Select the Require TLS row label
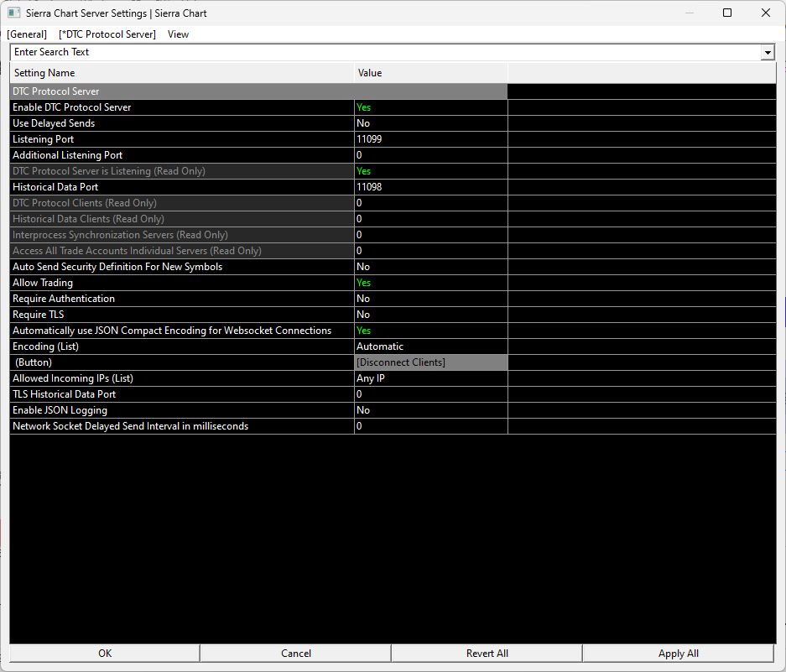Viewport: 786px width, 672px height. [x=182, y=315]
